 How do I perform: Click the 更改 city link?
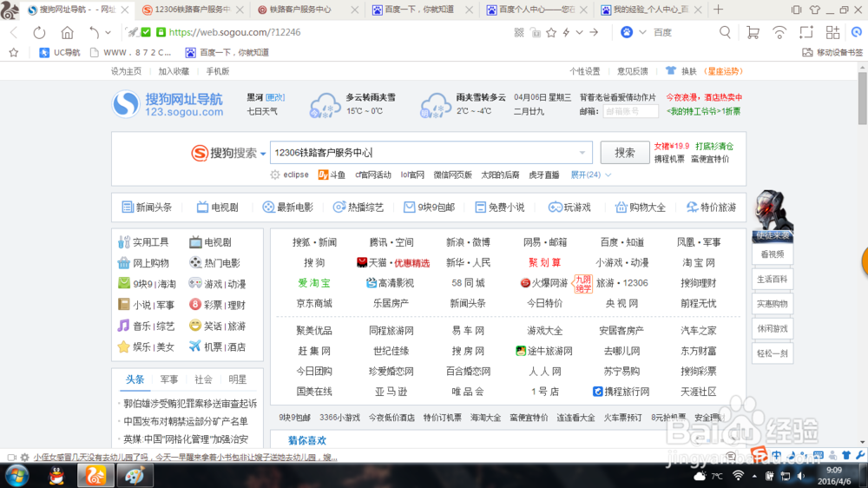point(275,97)
